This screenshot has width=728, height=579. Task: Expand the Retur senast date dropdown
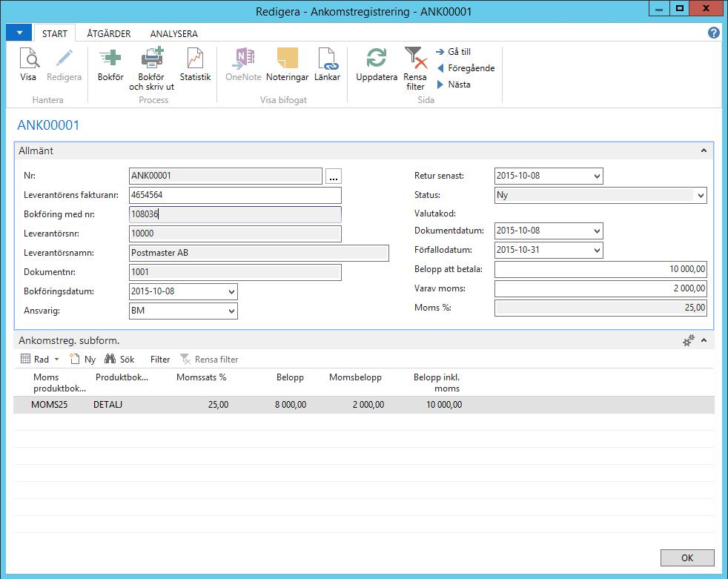597,176
